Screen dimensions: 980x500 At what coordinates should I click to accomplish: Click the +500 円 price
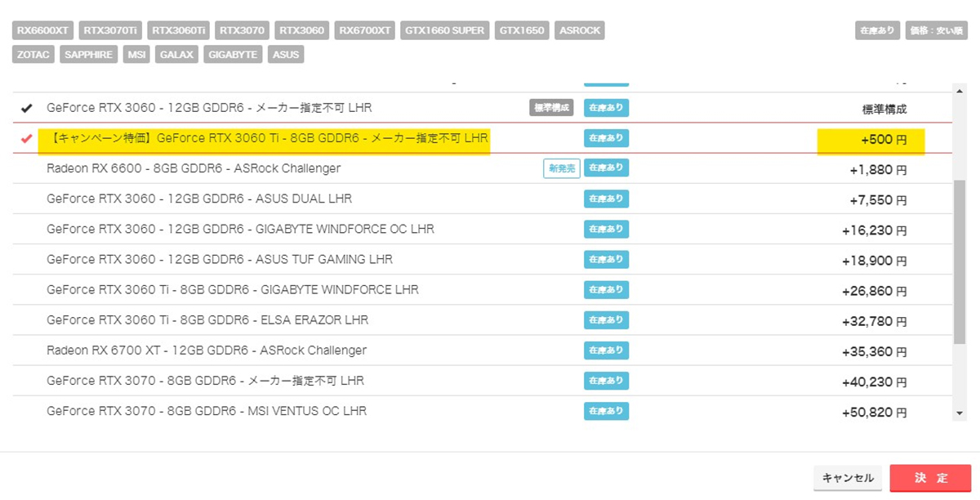884,140
